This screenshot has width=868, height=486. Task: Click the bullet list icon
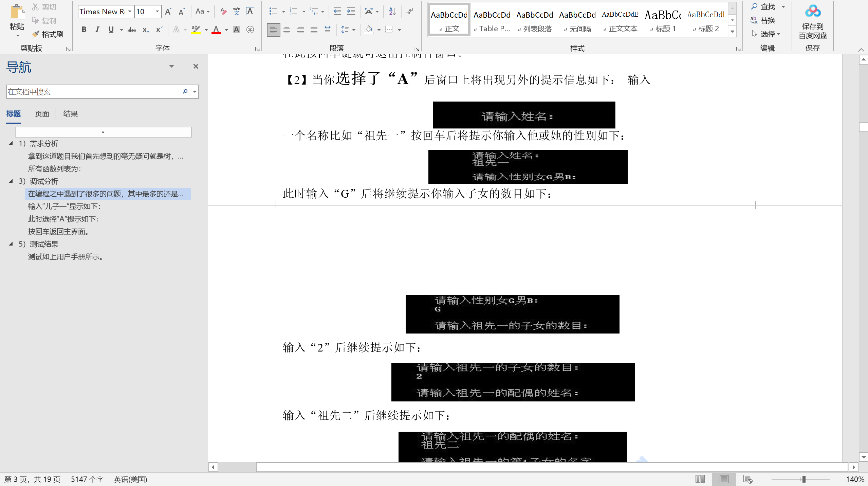(273, 12)
